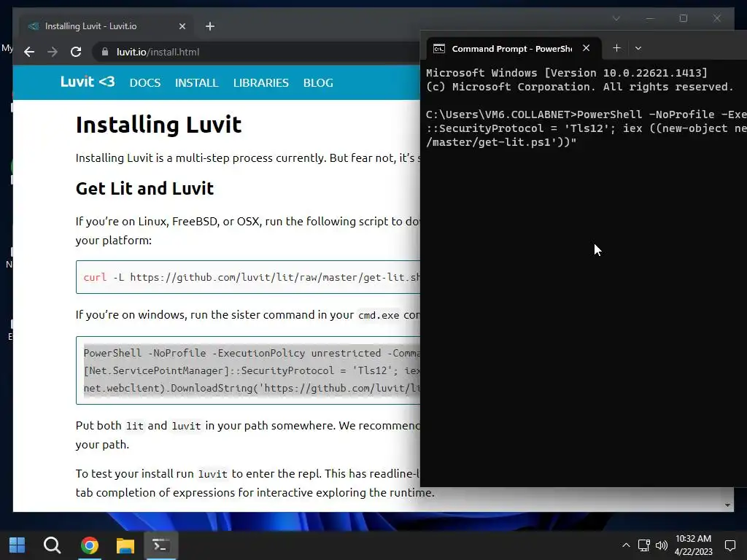Close the Installing Luvit tab
Viewport: 747px width, 560px height.
(x=182, y=26)
